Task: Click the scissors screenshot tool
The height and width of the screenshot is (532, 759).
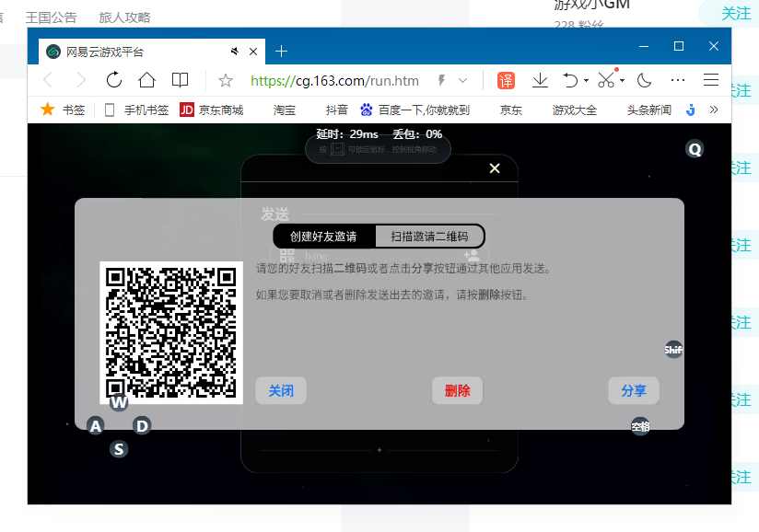Action: pyautogui.click(x=606, y=79)
